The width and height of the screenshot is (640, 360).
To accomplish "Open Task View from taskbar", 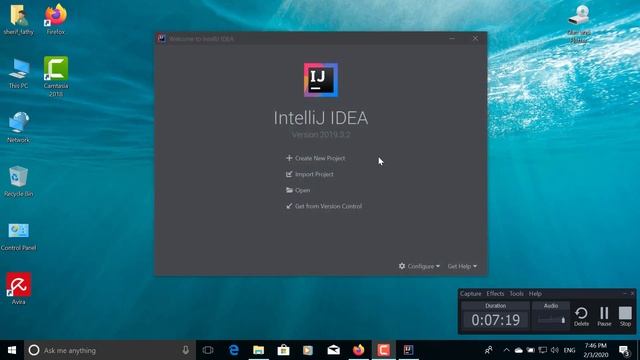I will [208, 350].
